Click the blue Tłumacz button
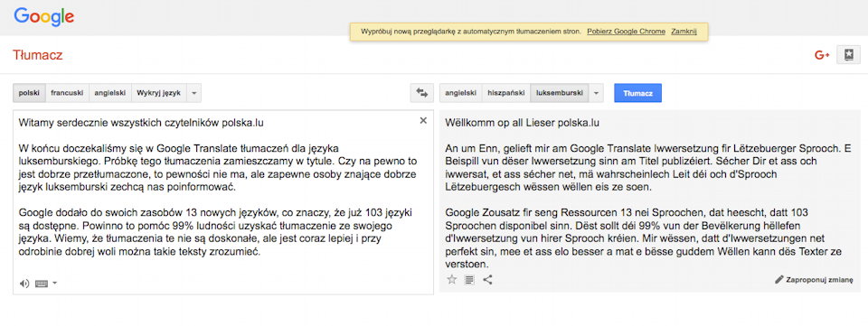Image resolution: width=868 pixels, height=326 pixels. pyautogui.click(x=637, y=93)
